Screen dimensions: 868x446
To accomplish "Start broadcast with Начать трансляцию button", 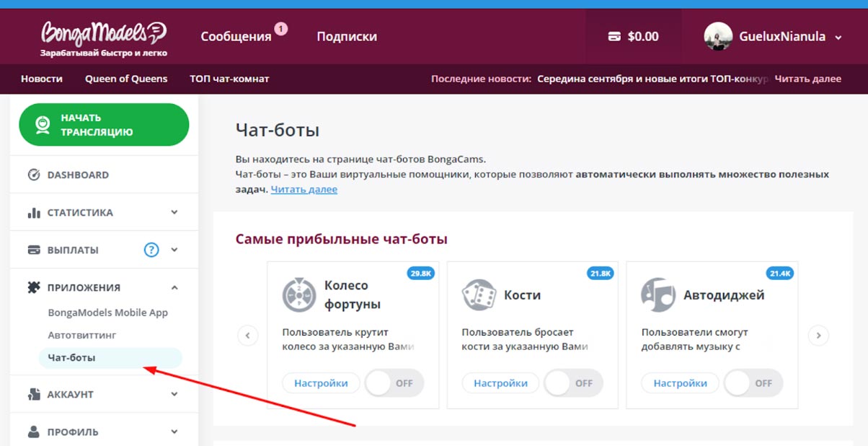I will point(104,125).
